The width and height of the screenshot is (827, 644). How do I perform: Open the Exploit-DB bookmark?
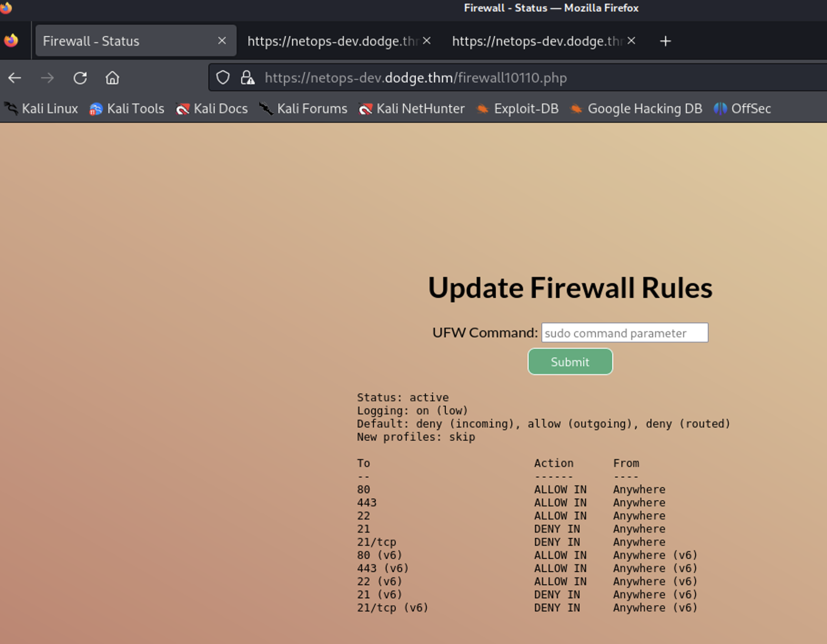point(518,109)
